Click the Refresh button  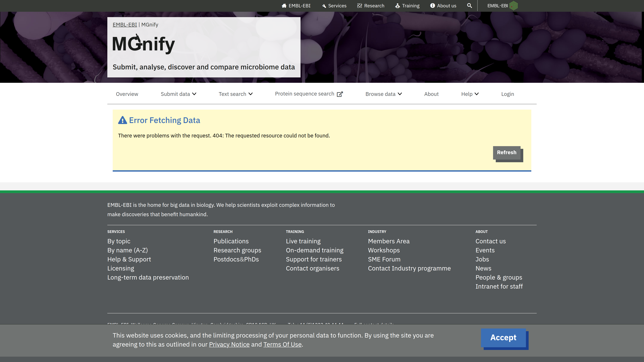[x=507, y=153]
